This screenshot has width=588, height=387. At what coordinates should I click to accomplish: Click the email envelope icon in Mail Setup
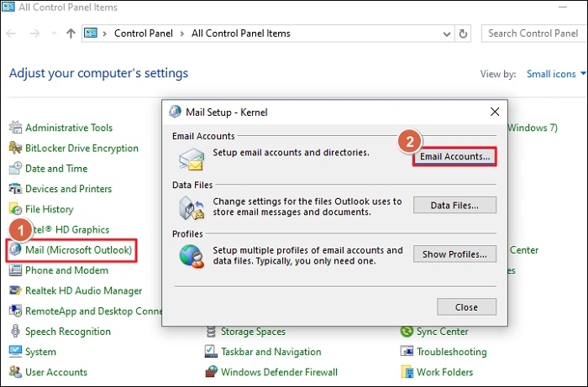(x=192, y=160)
